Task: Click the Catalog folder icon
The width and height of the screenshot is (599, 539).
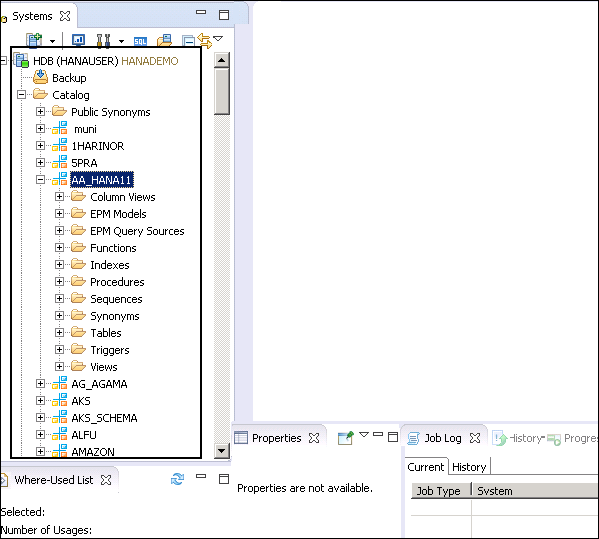Action: click(40, 94)
